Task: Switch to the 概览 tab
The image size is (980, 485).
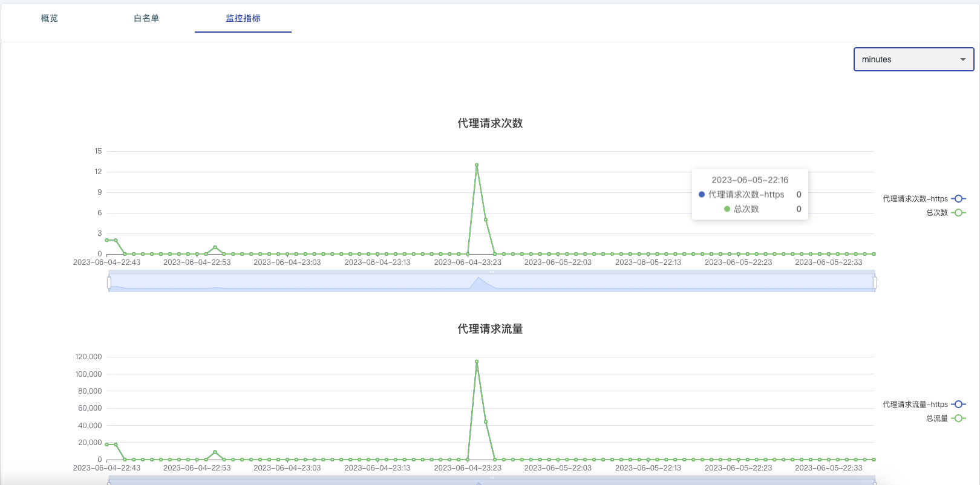Action: click(50, 18)
